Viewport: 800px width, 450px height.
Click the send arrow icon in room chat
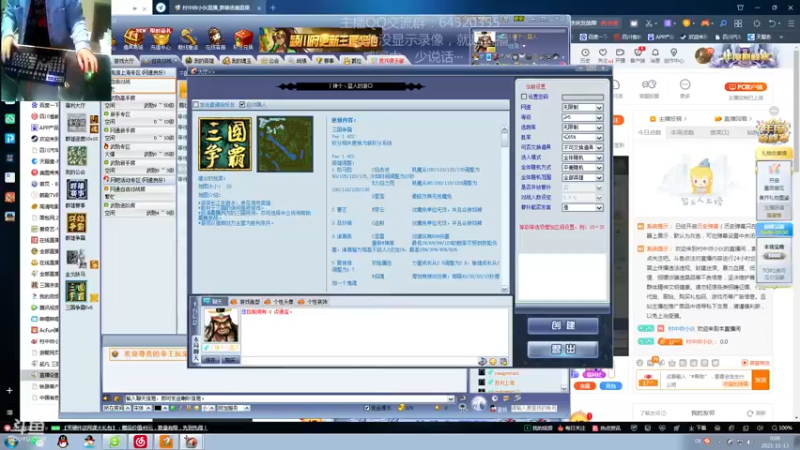pos(482,361)
